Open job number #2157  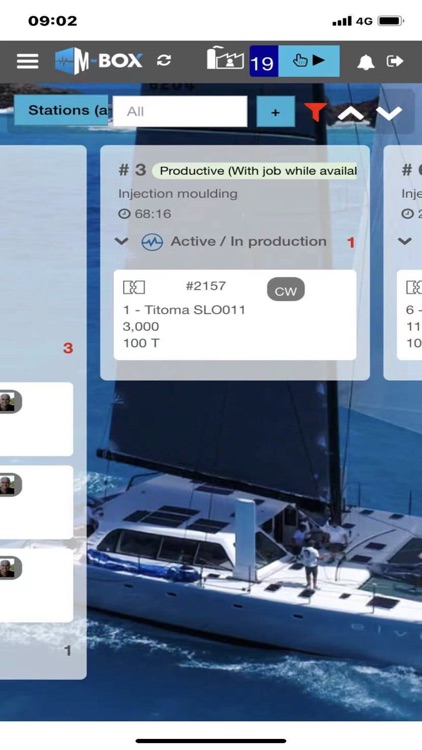click(206, 286)
